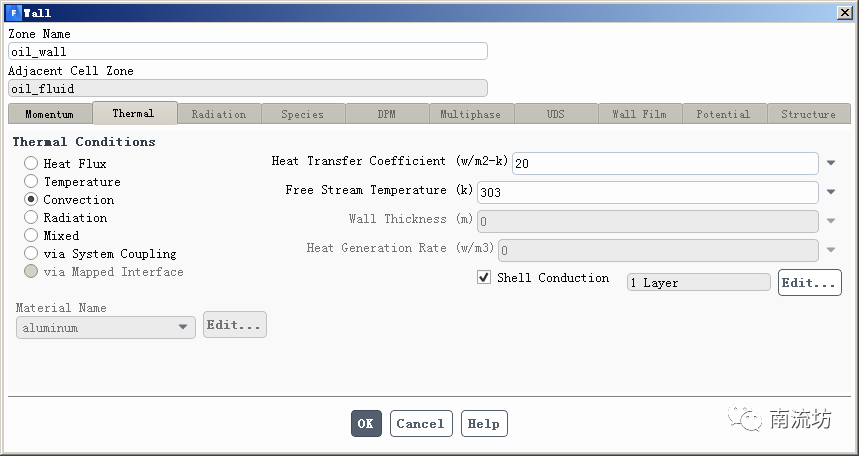The image size is (859, 456).
Task: Open Wall Thickness dropdown arrow
Action: point(831,221)
